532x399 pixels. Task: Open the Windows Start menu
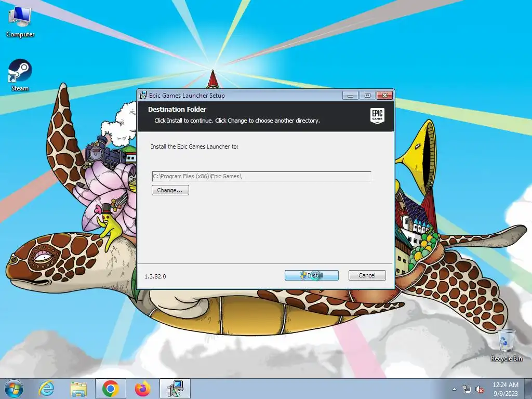point(14,389)
